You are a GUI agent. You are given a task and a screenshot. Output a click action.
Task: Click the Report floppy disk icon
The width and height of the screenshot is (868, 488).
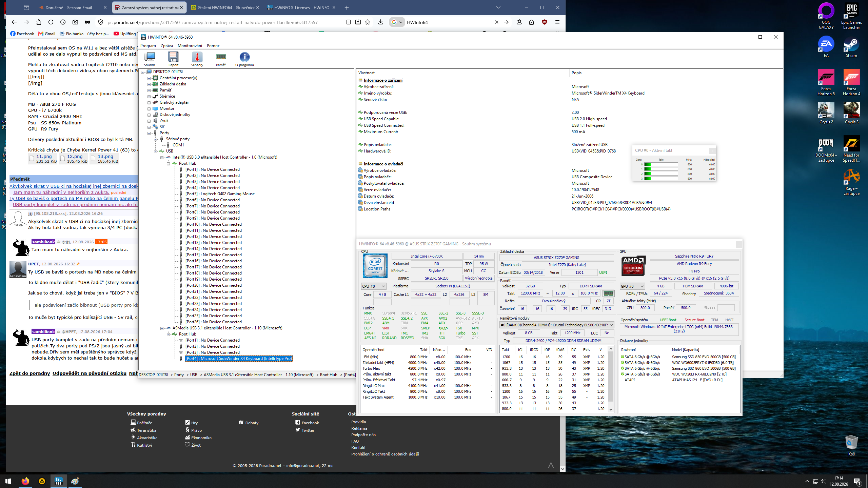point(173,59)
